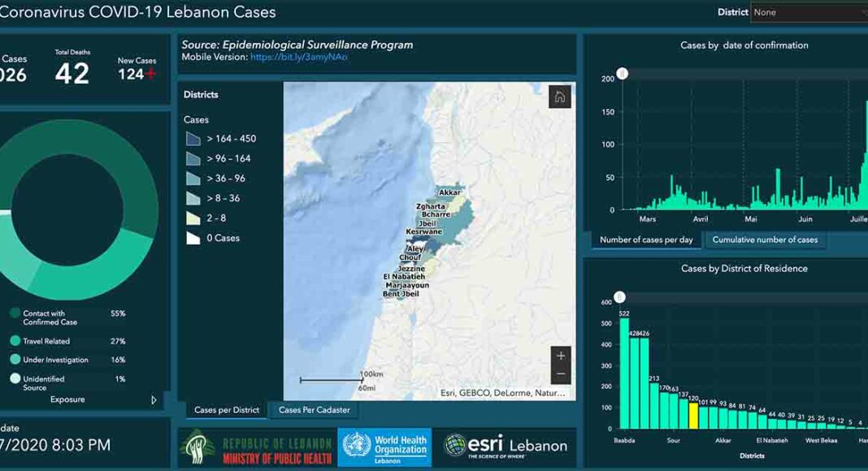Viewport: 868px width, 471px height.
Task: Click next arrow beside Exposure label
Action: [154, 400]
